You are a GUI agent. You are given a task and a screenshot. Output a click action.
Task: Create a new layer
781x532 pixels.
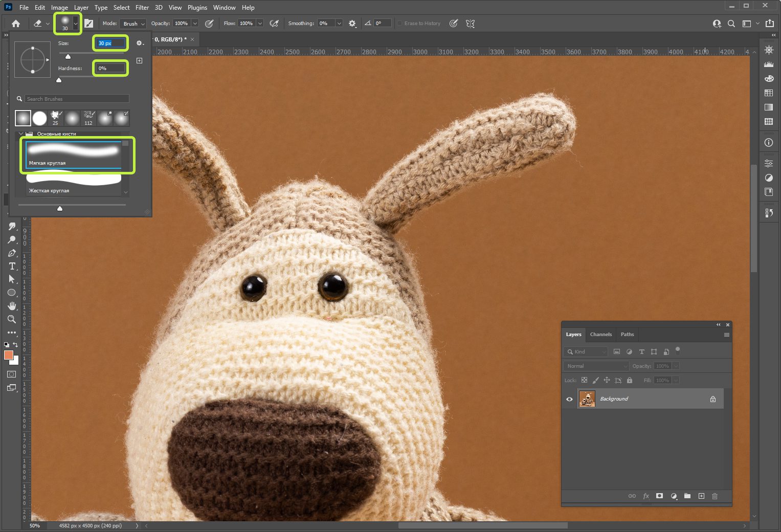[701, 496]
